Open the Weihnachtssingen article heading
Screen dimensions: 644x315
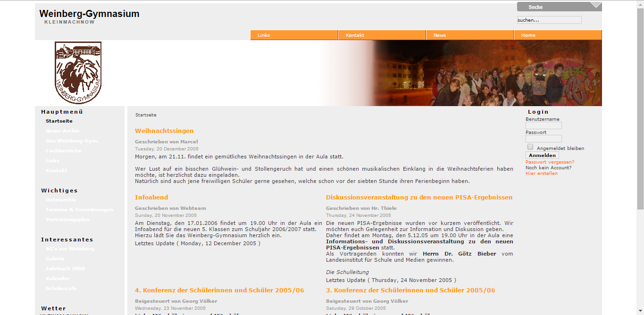[164, 131]
